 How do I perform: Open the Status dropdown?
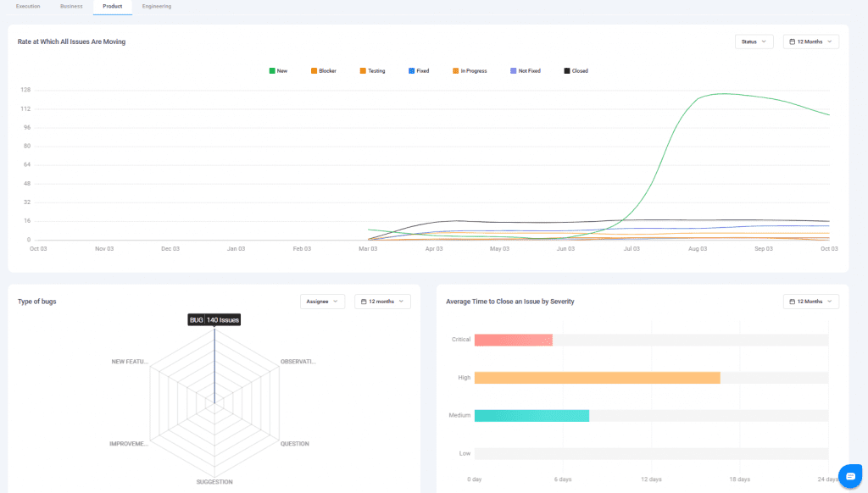754,42
